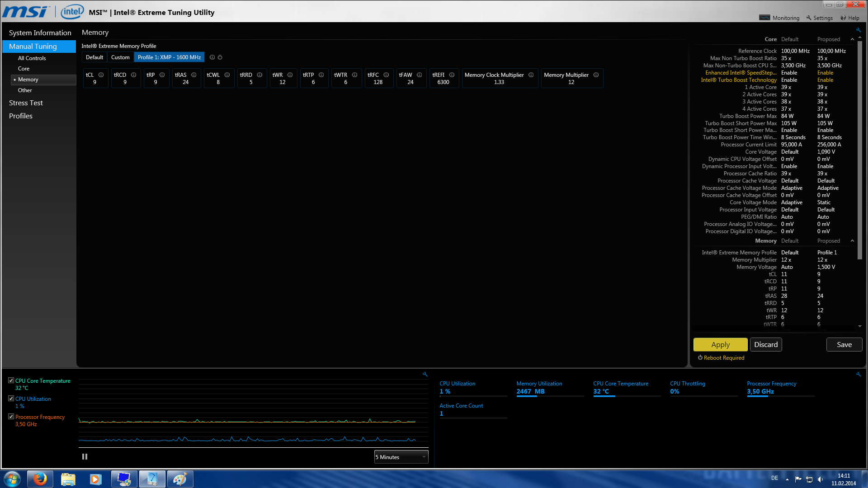
Task: Collapse the Core section in summary panel
Action: (x=852, y=39)
